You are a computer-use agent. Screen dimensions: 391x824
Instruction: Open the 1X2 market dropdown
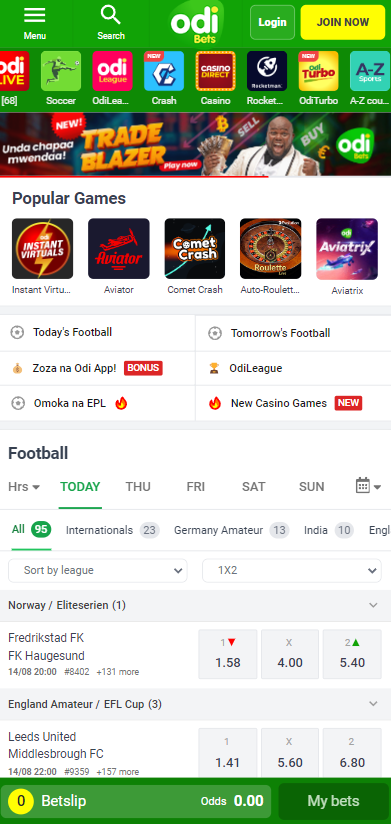[292, 570]
